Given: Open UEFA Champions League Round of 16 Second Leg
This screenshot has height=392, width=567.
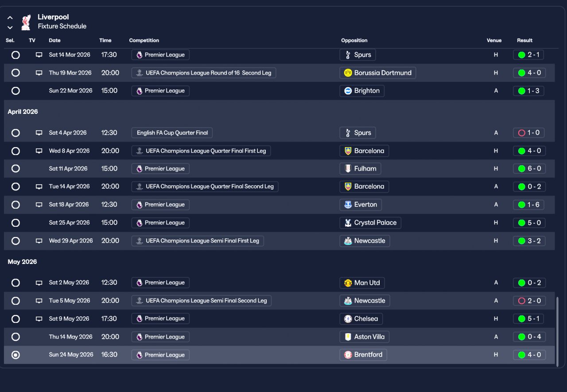Looking at the screenshot, I should (x=204, y=73).
